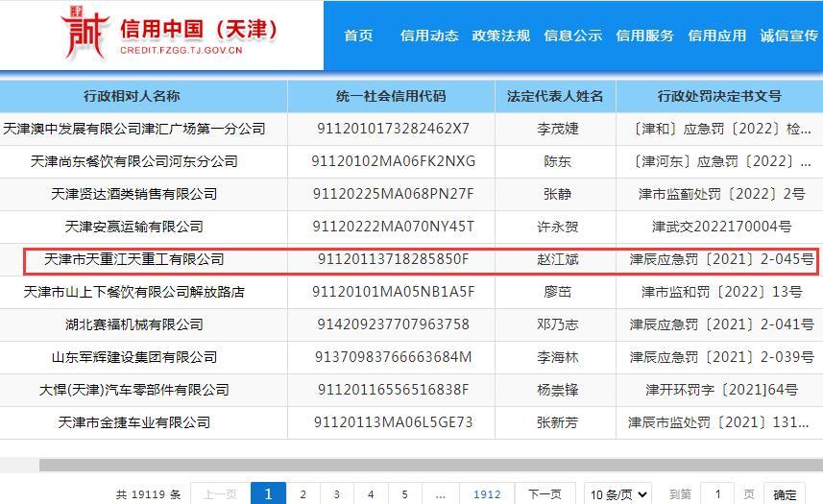Click credit code 91120102MA06FK2NXG

(393, 161)
